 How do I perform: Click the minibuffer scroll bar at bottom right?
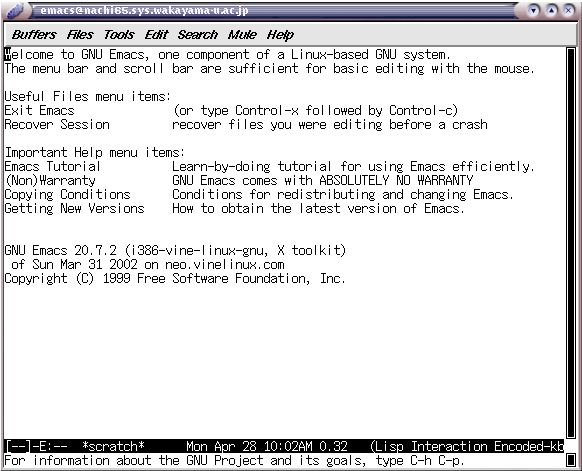[x=571, y=460]
